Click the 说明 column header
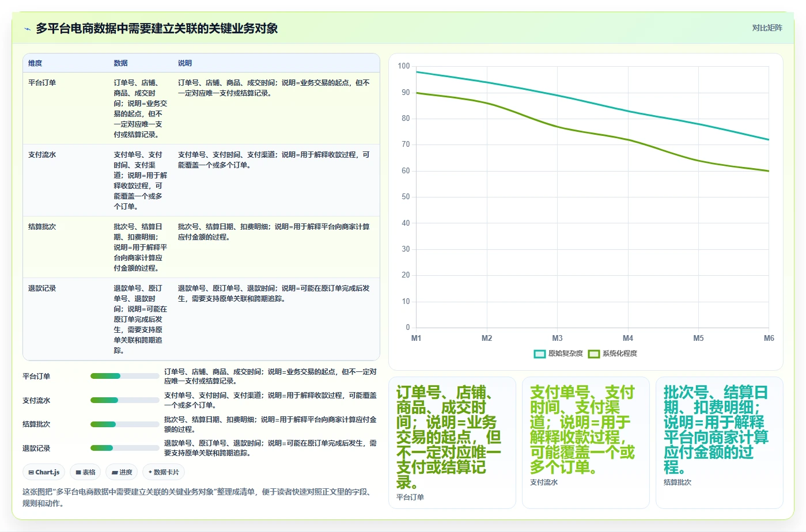806x532 pixels. (185, 63)
